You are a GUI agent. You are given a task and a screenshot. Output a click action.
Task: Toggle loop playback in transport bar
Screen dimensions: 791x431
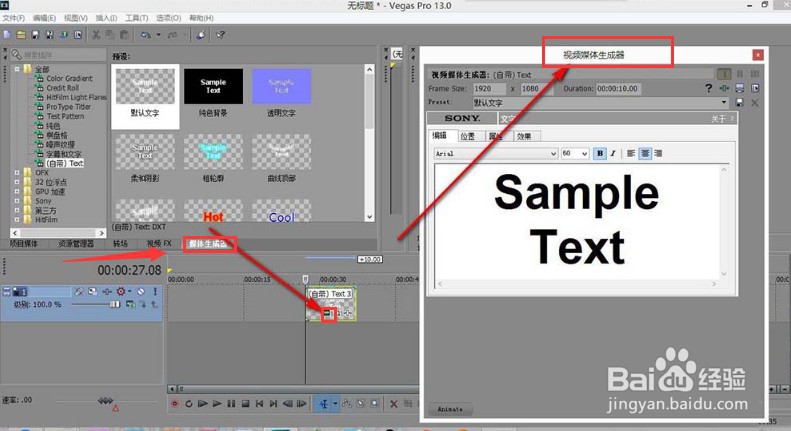(189, 404)
